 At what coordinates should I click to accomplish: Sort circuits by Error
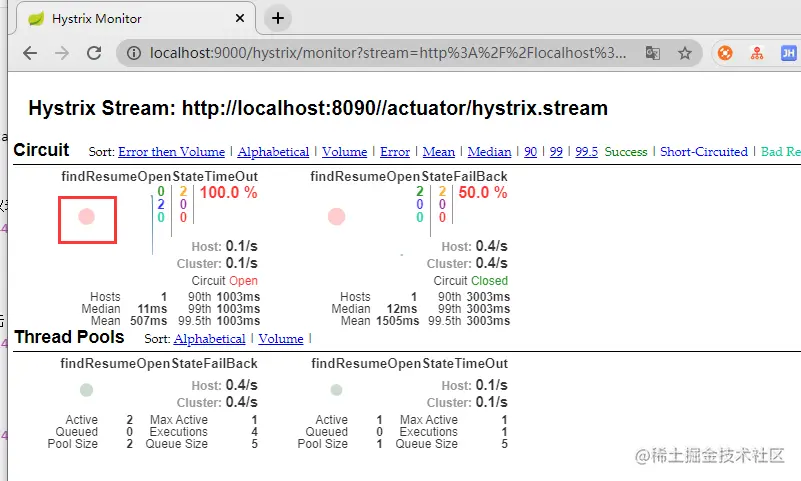(x=395, y=152)
